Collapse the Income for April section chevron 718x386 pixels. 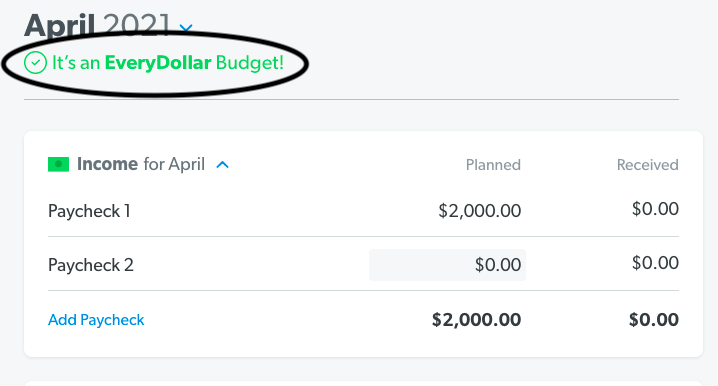223,165
